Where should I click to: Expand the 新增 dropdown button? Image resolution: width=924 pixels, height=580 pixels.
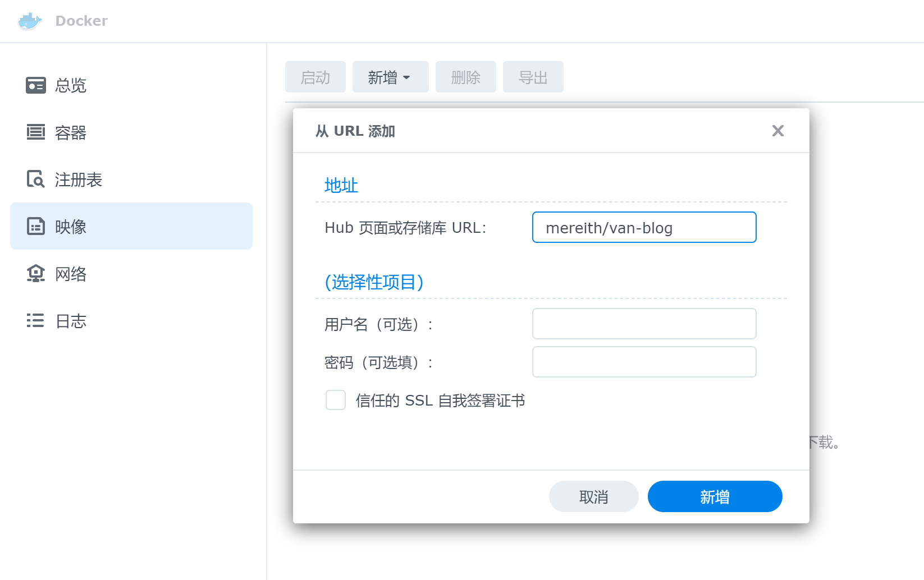coord(391,77)
